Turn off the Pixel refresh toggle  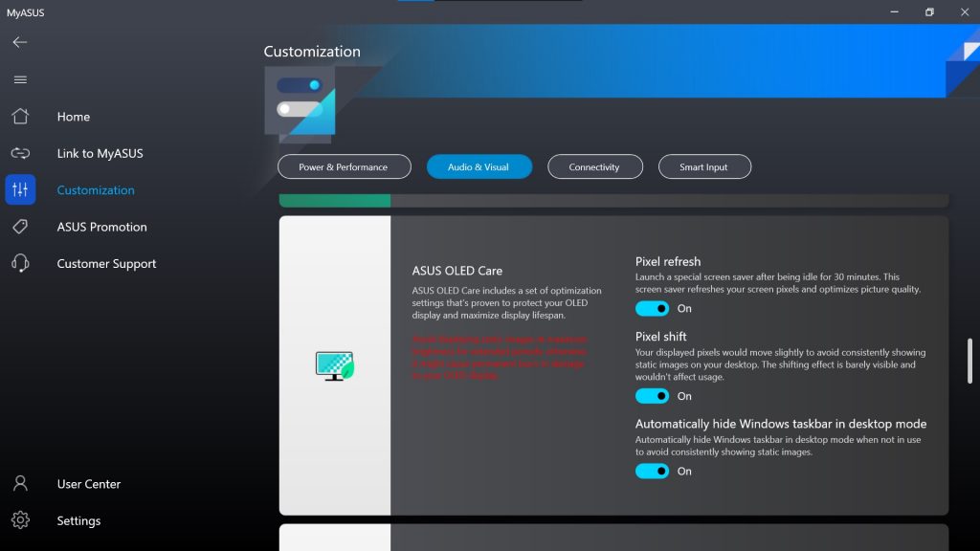tap(652, 309)
